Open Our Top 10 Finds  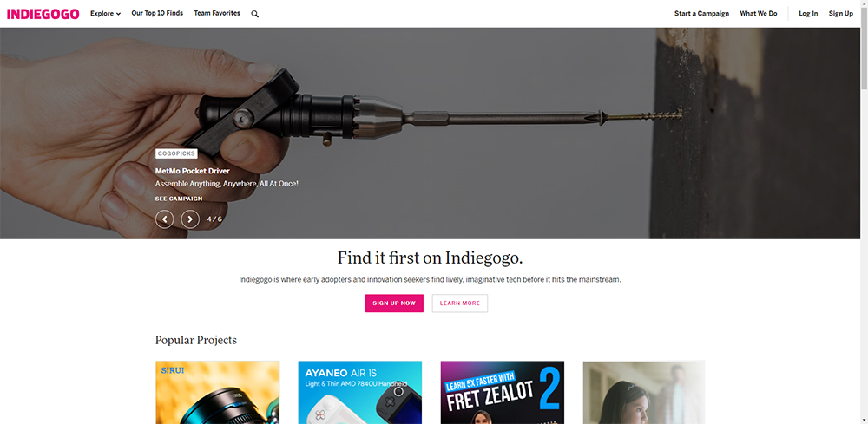[157, 13]
